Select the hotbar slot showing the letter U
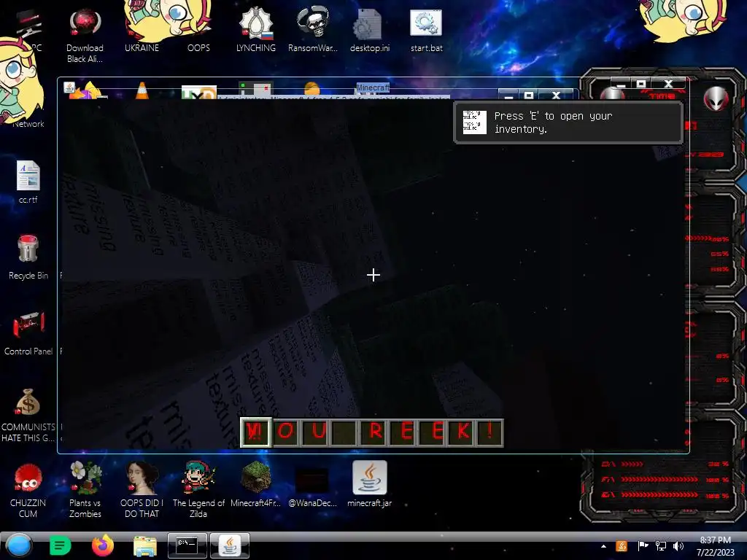This screenshot has height=560, width=747. (316, 432)
